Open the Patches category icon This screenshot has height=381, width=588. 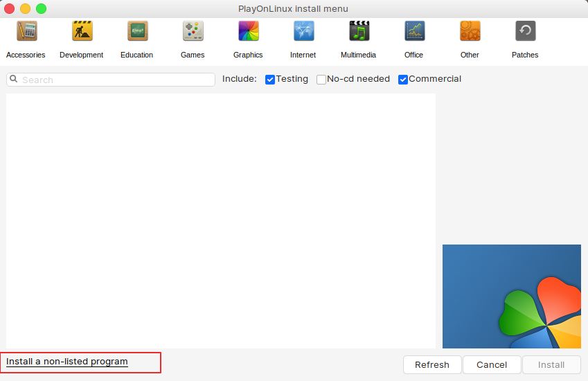click(x=526, y=31)
